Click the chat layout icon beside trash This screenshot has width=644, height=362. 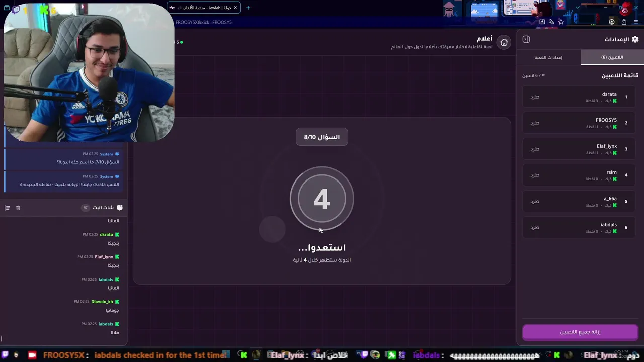(x=8, y=208)
